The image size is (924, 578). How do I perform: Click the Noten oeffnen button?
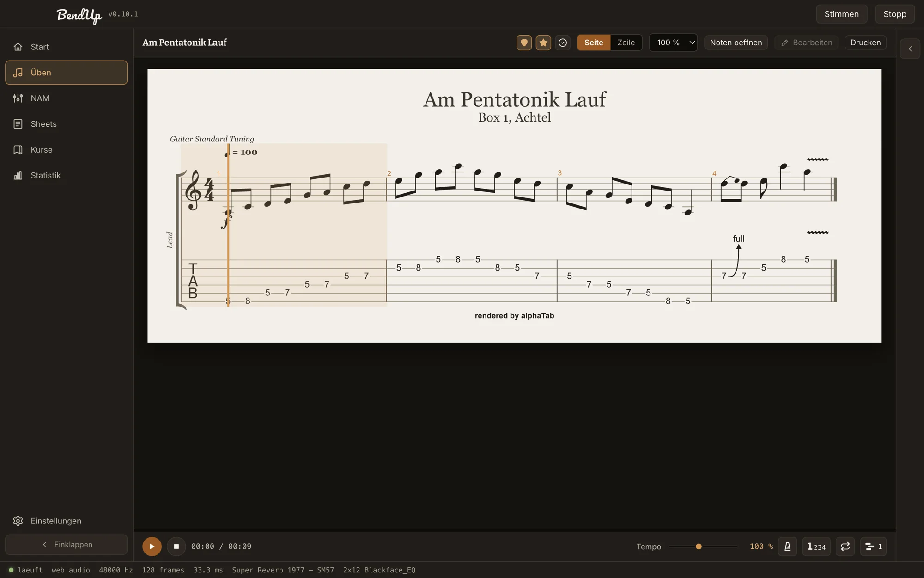click(x=736, y=43)
